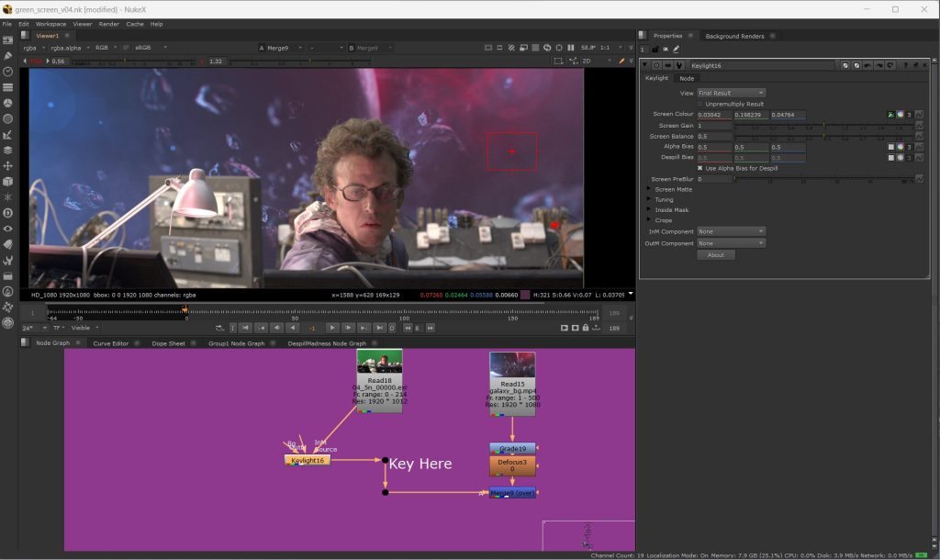Click the wrench icon in Keylight16 header

(x=679, y=65)
